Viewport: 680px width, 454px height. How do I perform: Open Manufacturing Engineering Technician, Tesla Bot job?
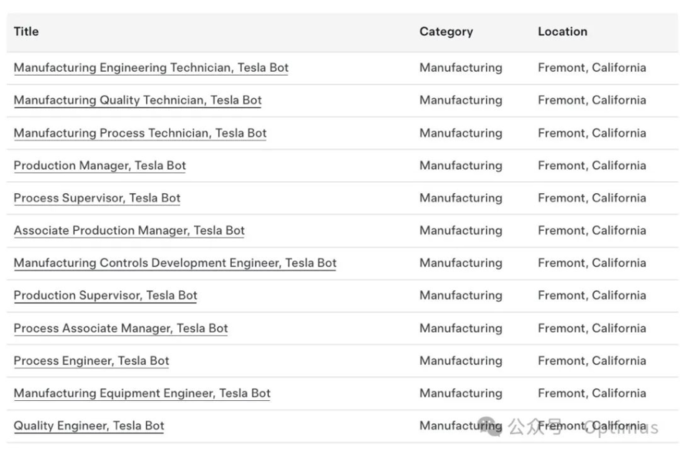tap(151, 68)
